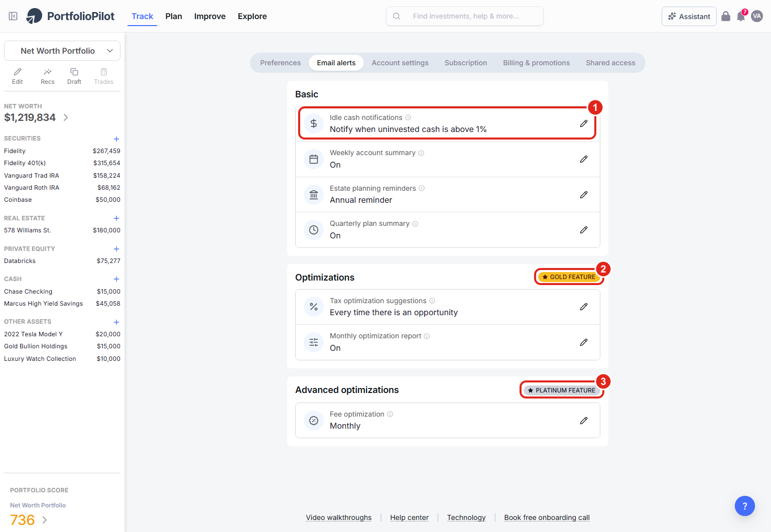Open the Shared access tab
The height and width of the screenshot is (532, 771).
point(610,63)
